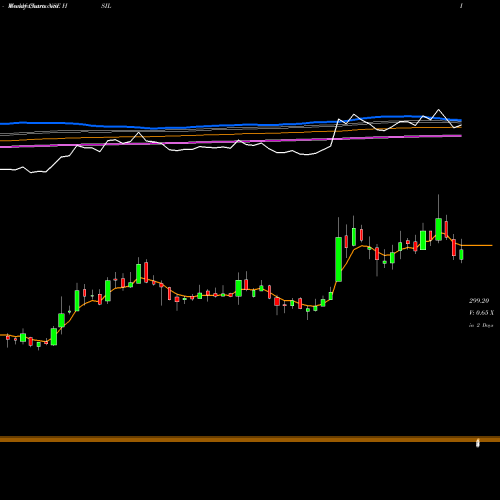
Task: Click the green candle with the highest wick
Action: (x=439, y=229)
